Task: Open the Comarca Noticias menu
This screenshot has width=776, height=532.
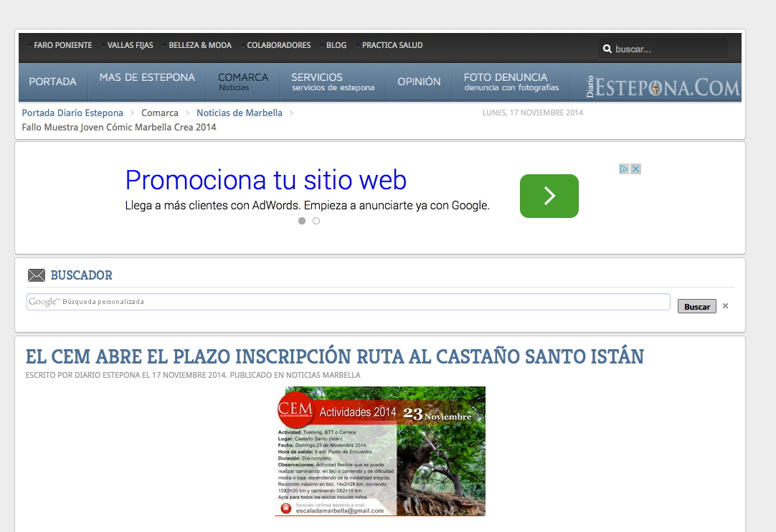Action: tap(242, 82)
